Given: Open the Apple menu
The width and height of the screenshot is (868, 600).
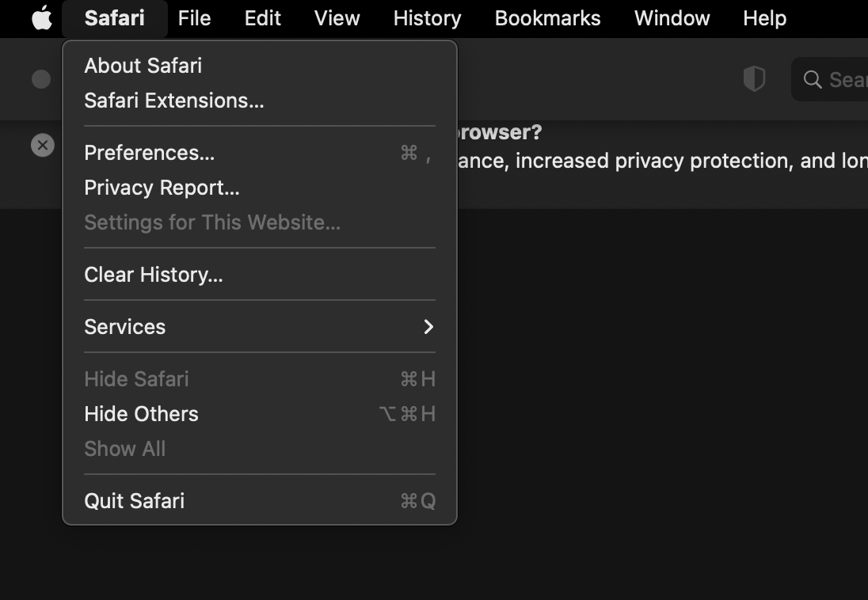Looking at the screenshot, I should pos(42,17).
